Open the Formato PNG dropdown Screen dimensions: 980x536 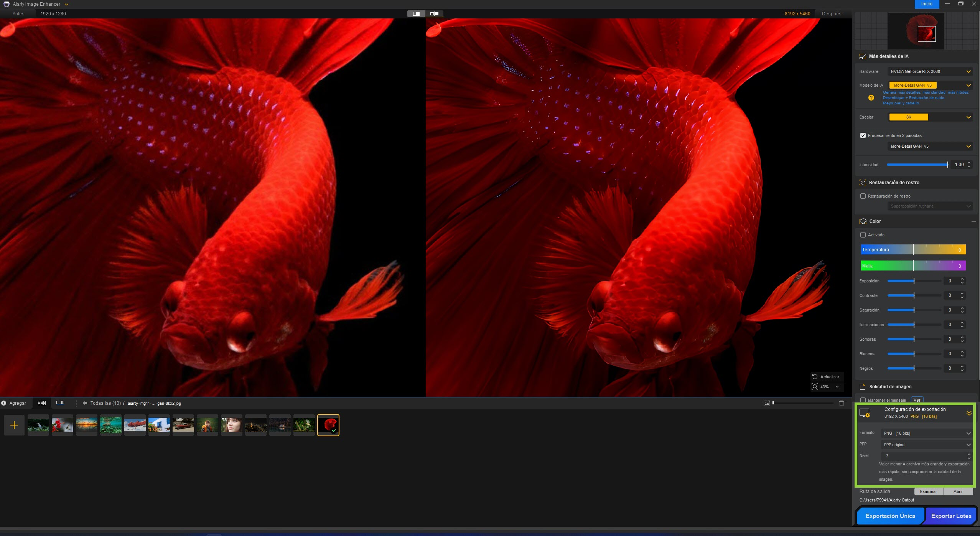pos(926,433)
